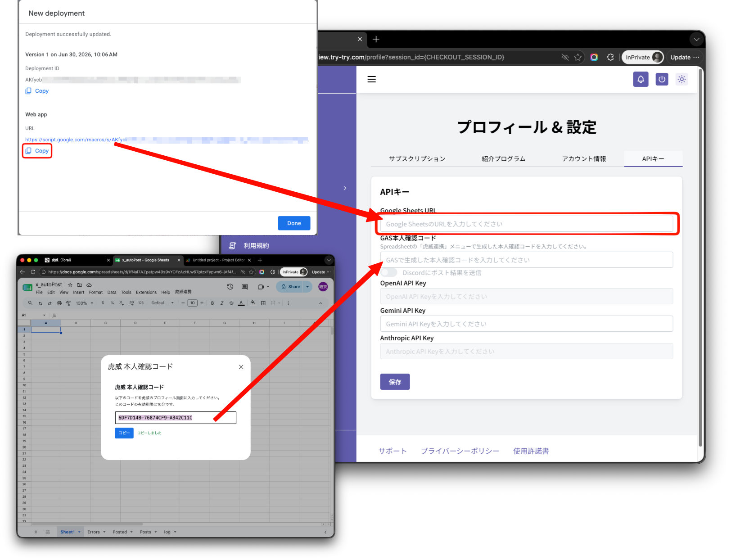Click 保存 save button
Viewport: 731px width, 560px height.
pyautogui.click(x=395, y=382)
